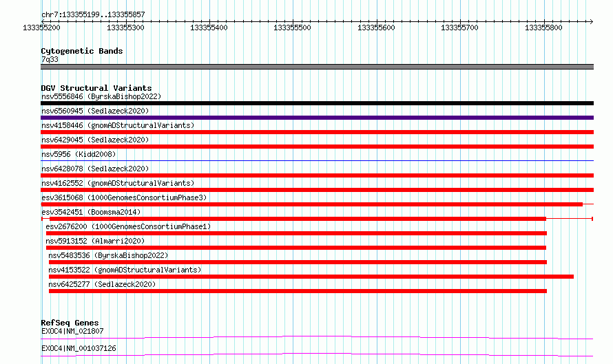
Task: Click the red bar of nsv5483536
Action: tap(298, 262)
